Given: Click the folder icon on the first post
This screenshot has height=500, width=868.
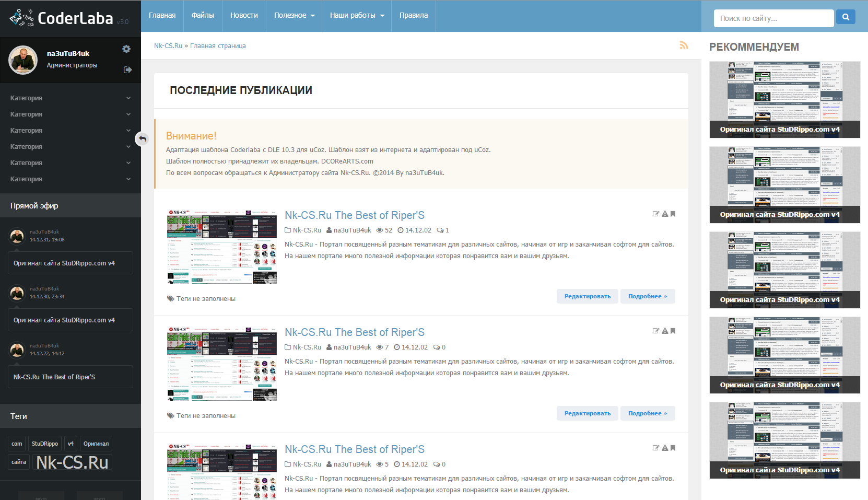Looking at the screenshot, I should pyautogui.click(x=288, y=230).
